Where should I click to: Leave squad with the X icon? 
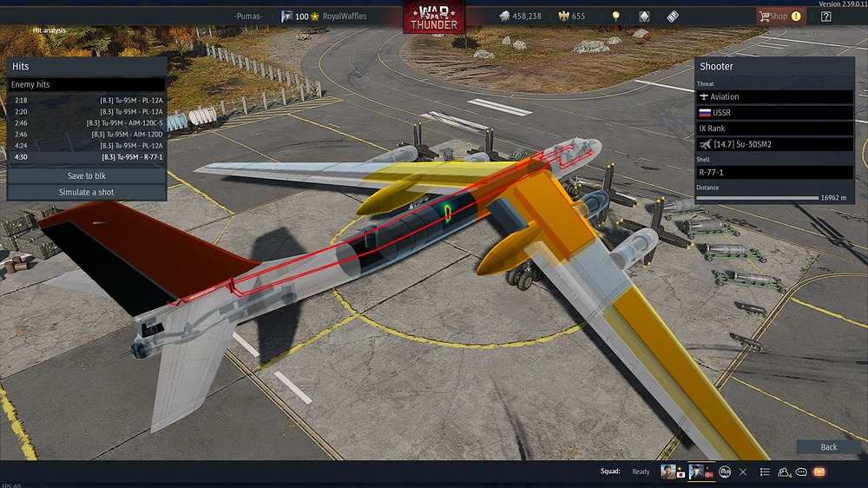pyautogui.click(x=743, y=472)
